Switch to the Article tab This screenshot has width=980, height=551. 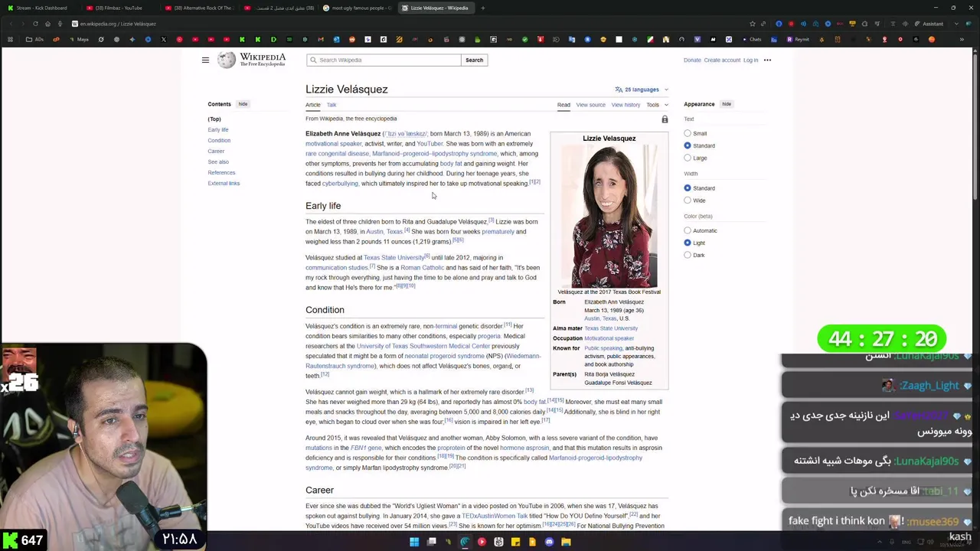(313, 105)
